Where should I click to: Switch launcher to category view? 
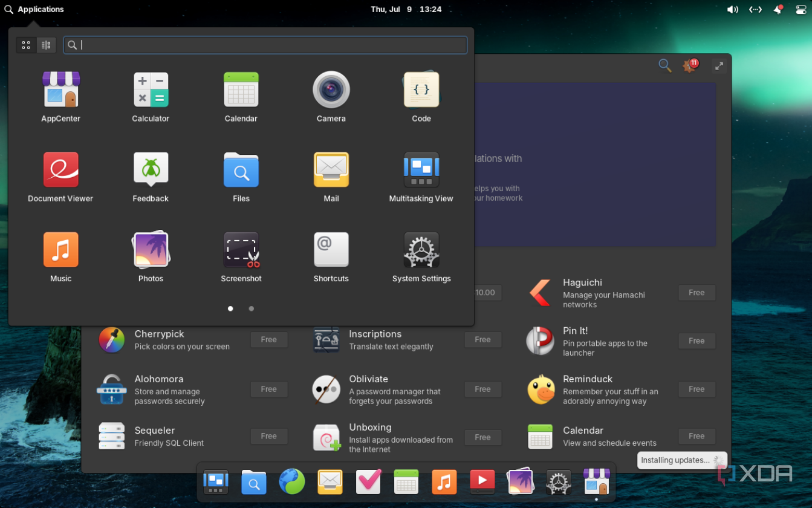click(x=46, y=45)
